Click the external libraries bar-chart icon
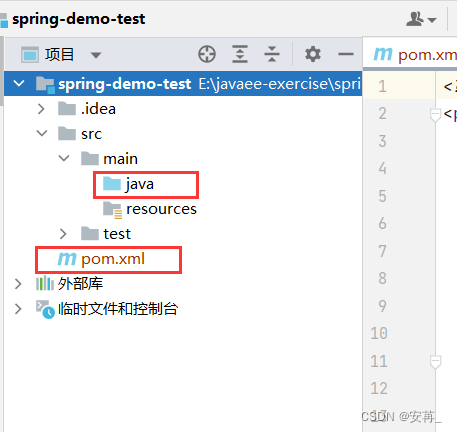The height and width of the screenshot is (432, 457). [x=45, y=284]
